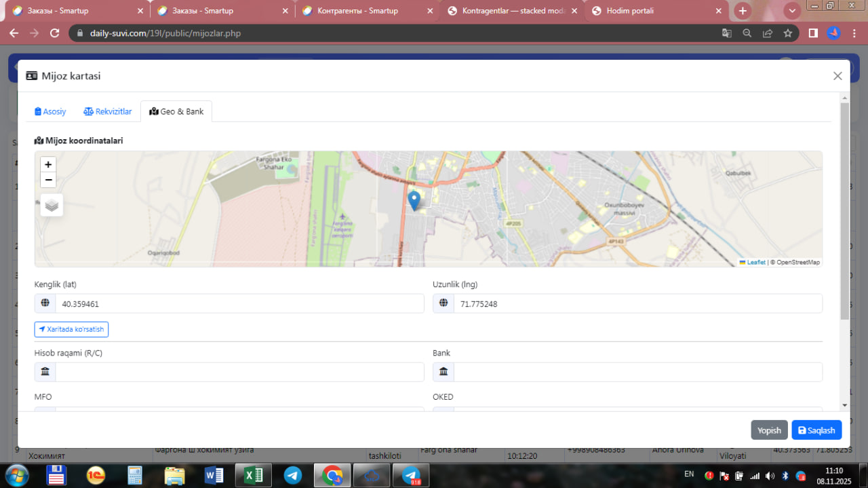Click the Hisob raqami (R/C) field
This screenshot has height=488, width=868.
coord(239,372)
